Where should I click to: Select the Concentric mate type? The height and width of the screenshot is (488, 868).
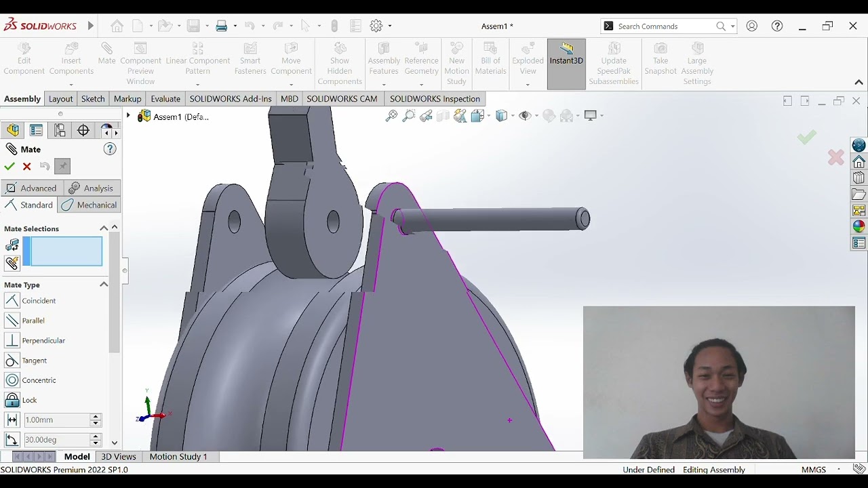coord(31,380)
